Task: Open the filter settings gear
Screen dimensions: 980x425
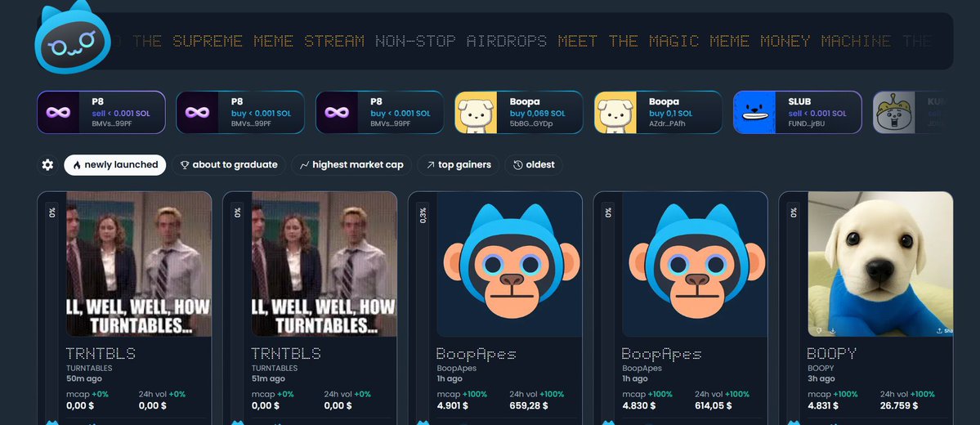Action: (x=47, y=165)
